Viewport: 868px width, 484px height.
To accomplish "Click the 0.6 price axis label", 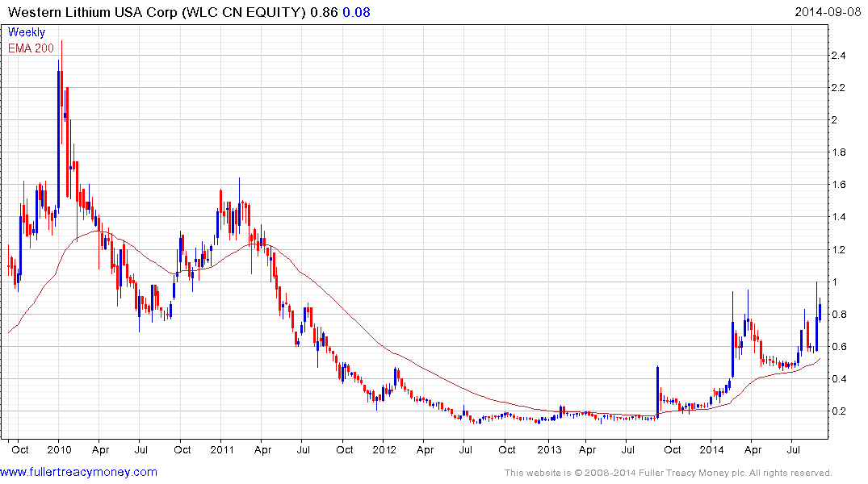I will (838, 347).
